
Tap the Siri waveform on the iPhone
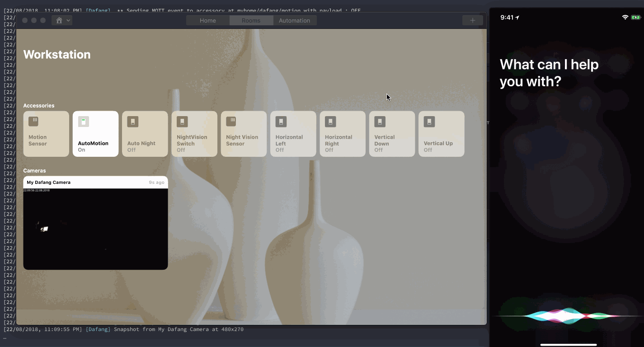point(569,316)
